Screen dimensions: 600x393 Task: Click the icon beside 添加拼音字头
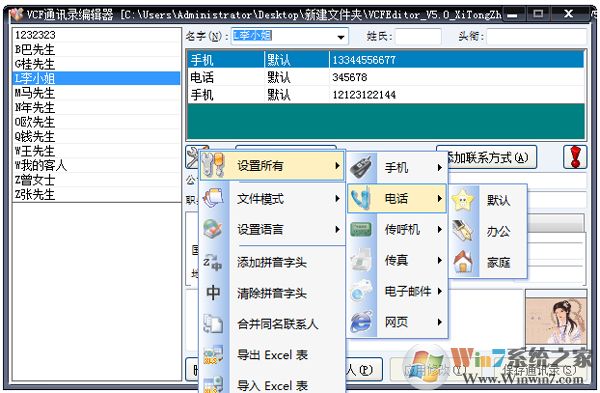(213, 262)
